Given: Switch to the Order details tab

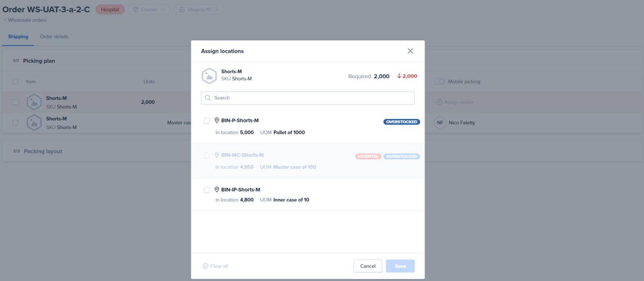Looking at the screenshot, I should coord(54,37).
